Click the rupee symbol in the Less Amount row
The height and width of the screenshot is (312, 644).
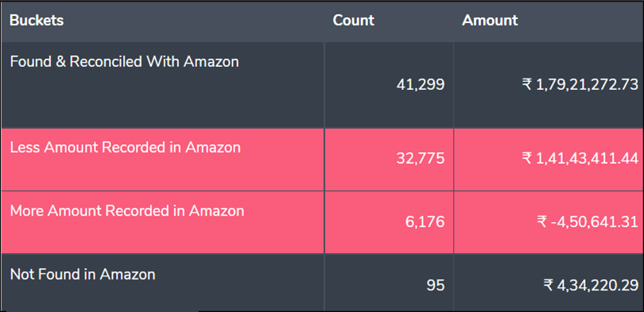point(527,158)
